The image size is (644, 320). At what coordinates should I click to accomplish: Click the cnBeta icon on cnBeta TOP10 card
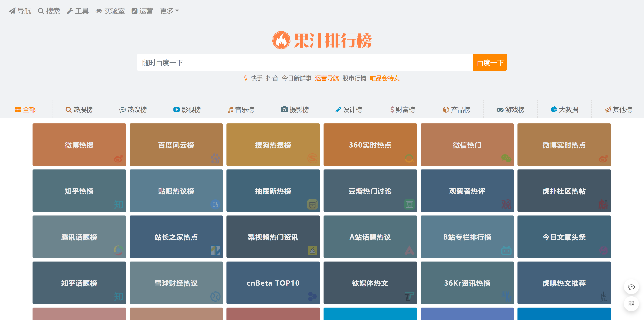coord(312,297)
